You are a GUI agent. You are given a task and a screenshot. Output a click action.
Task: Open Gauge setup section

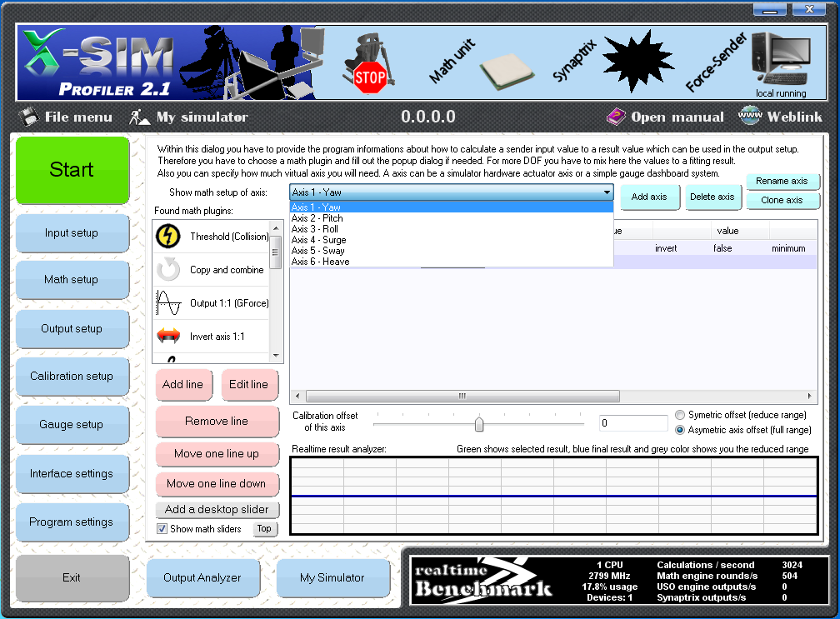click(x=72, y=425)
